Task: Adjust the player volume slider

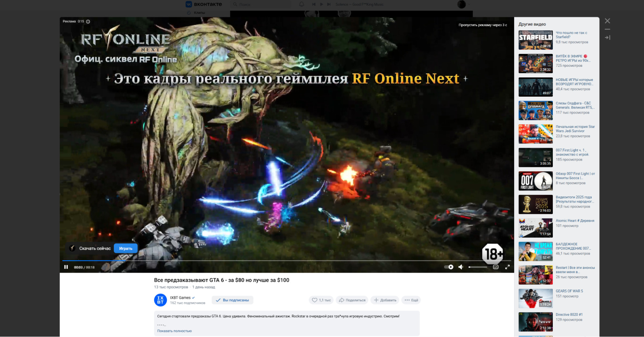Action: point(478,267)
